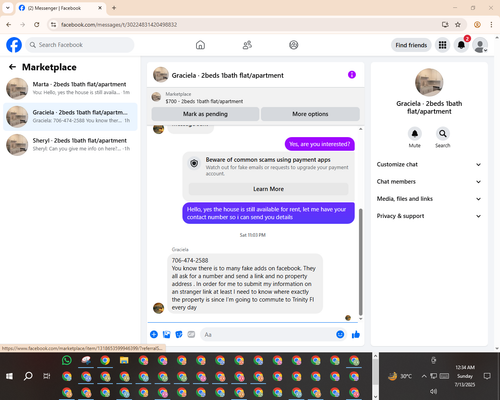Image resolution: width=500 pixels, height=400 pixels.
Task: Open the Sheryl conversation
Action: 70,145
